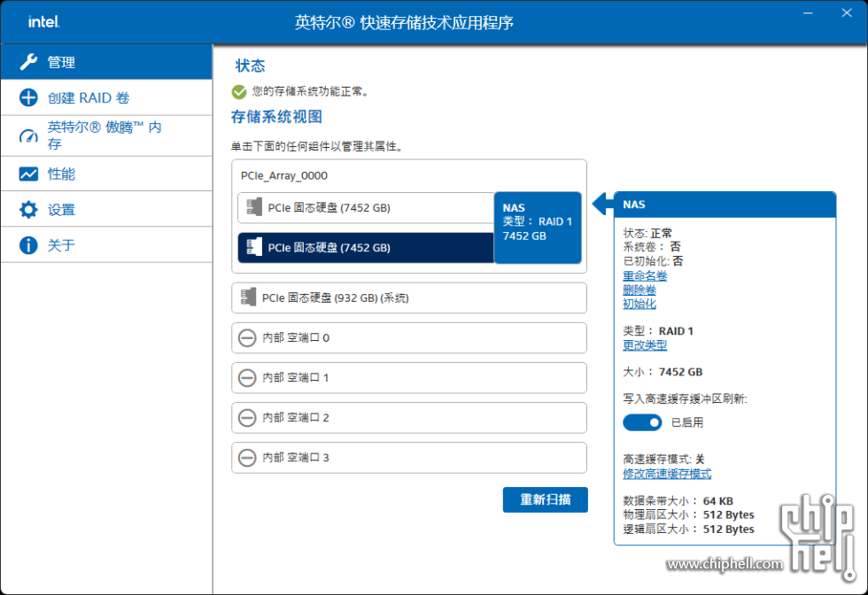Select the first PCIe 固态硬盘 (7452 GB) row
The height and width of the screenshot is (595, 868).
coord(366,207)
